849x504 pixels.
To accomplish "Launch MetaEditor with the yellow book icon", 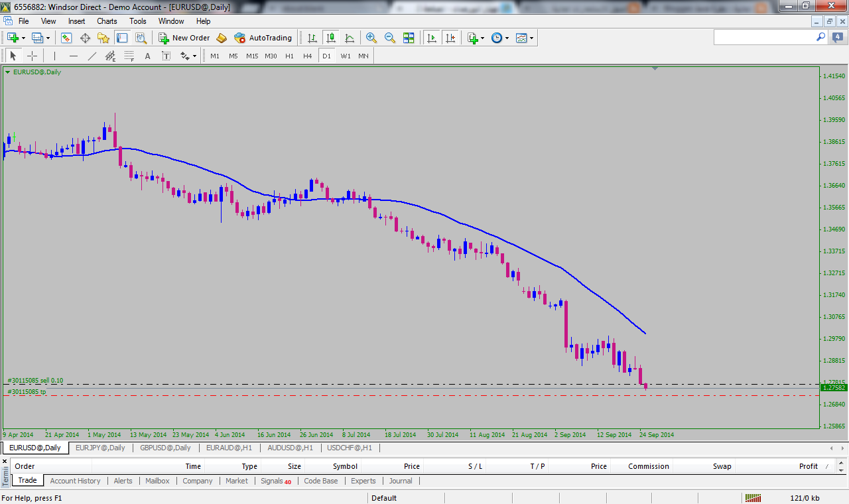I will tap(222, 38).
